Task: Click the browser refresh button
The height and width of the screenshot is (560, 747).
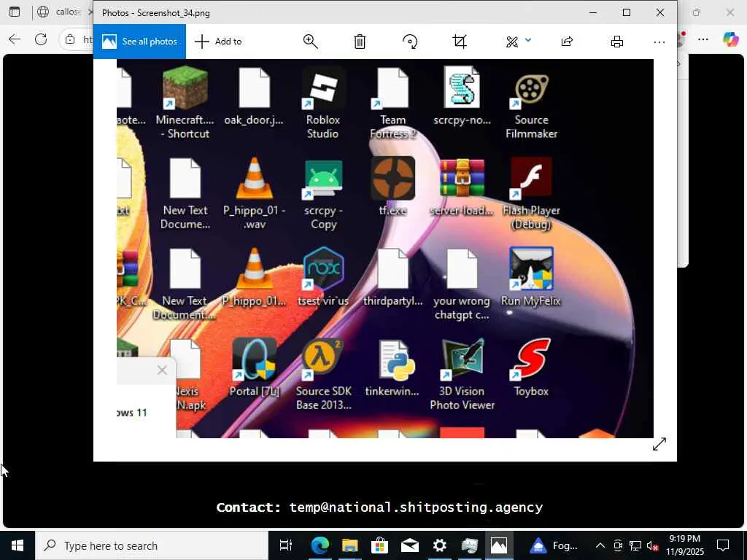Action: (x=41, y=39)
